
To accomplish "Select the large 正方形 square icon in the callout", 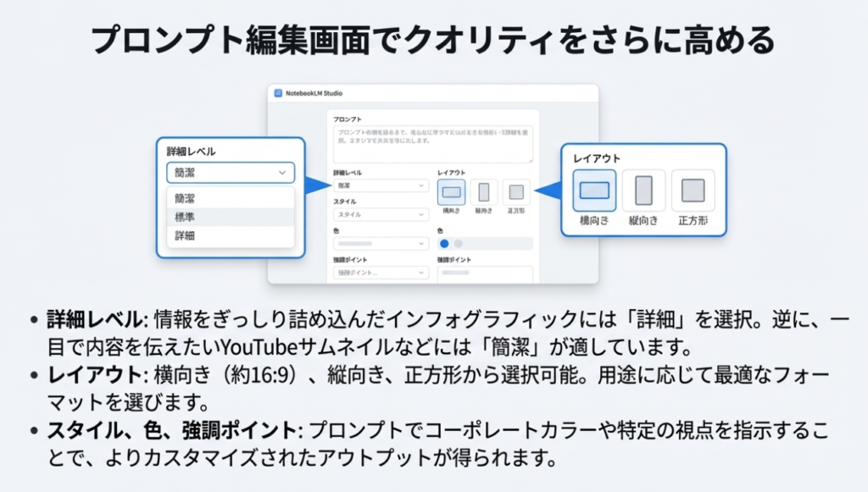I will point(693,191).
